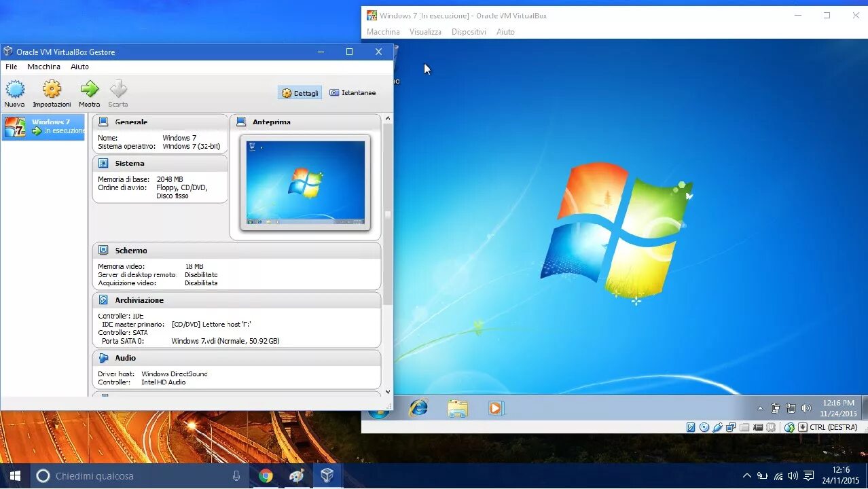Click the Cortana microphone icon
Image resolution: width=868 pixels, height=489 pixels.
[x=236, y=476]
